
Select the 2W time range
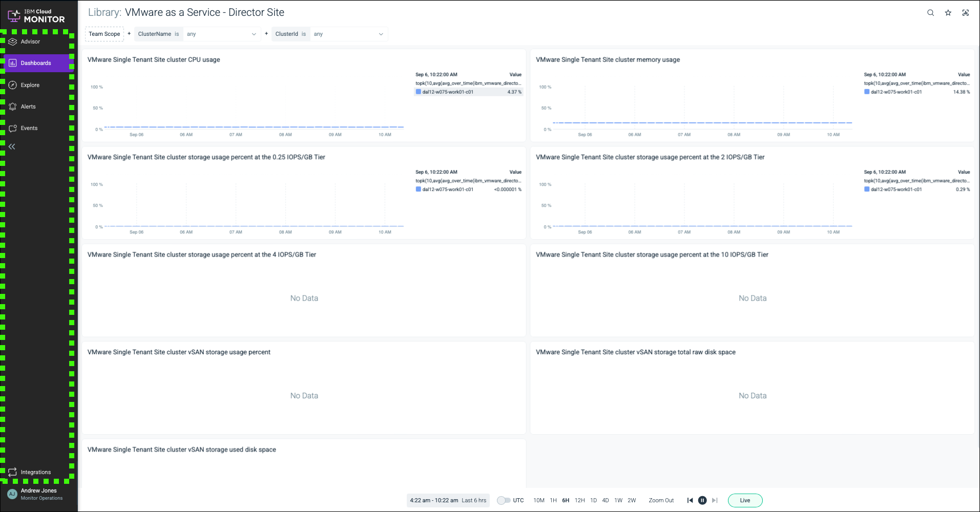click(632, 500)
